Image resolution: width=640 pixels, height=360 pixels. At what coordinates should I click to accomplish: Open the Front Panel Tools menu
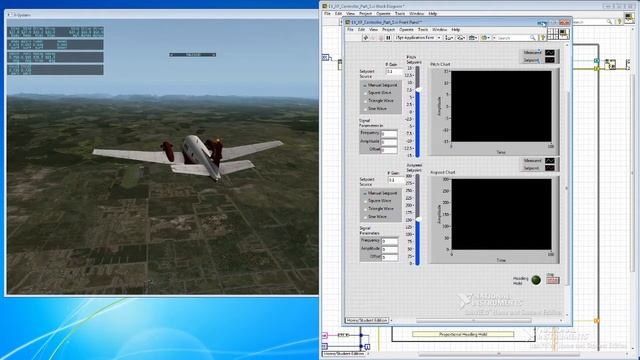pos(423,29)
